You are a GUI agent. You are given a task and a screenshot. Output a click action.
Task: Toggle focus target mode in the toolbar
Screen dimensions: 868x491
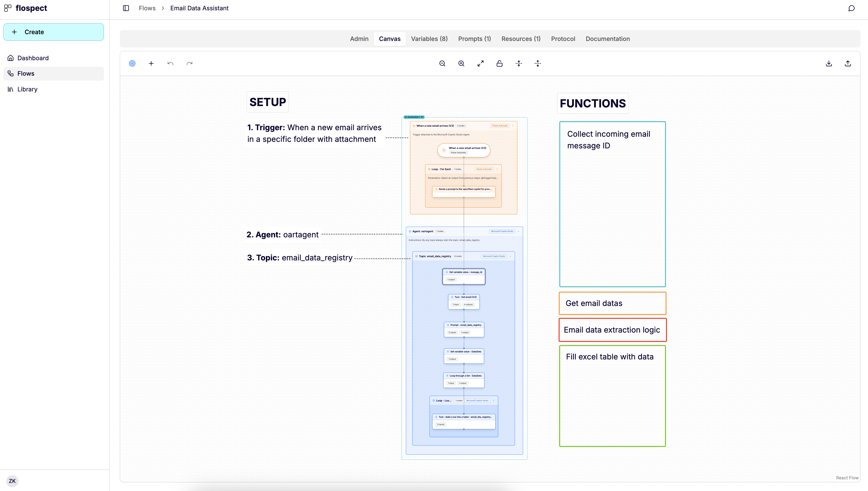(132, 63)
